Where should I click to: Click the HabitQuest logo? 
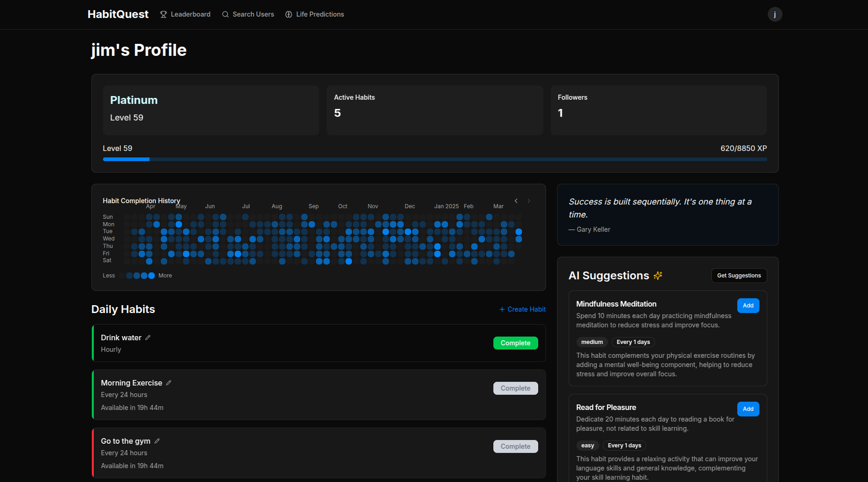[x=118, y=14]
